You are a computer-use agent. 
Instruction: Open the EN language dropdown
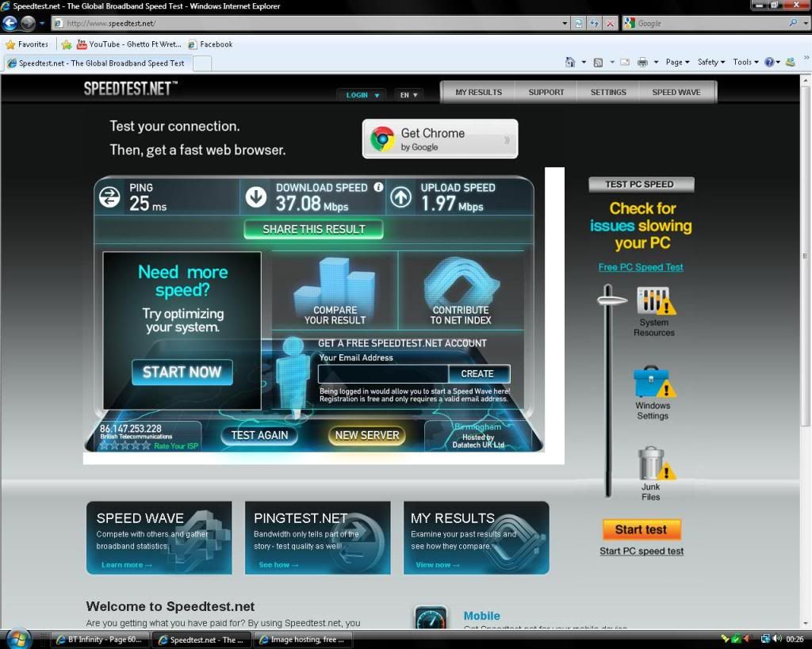(x=408, y=95)
